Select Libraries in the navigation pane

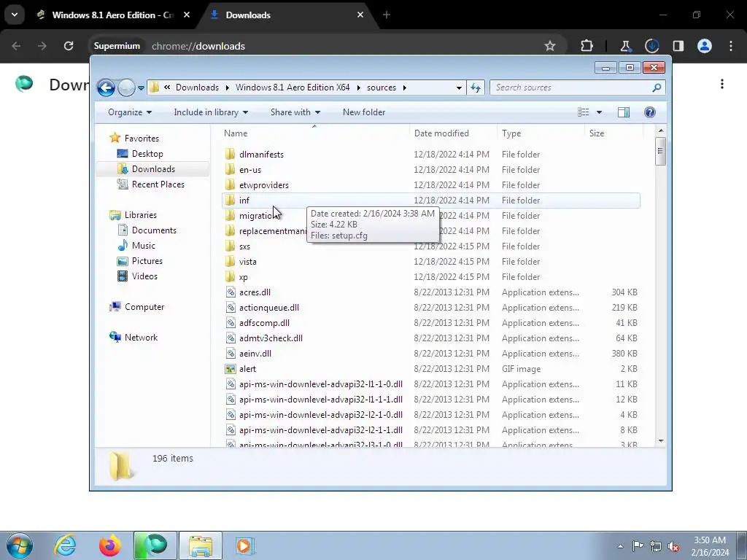pyautogui.click(x=140, y=215)
